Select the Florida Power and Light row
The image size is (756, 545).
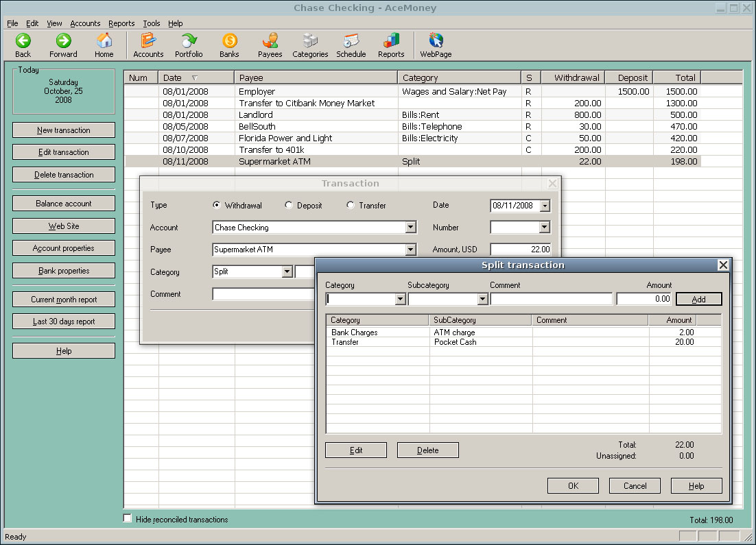(x=412, y=138)
